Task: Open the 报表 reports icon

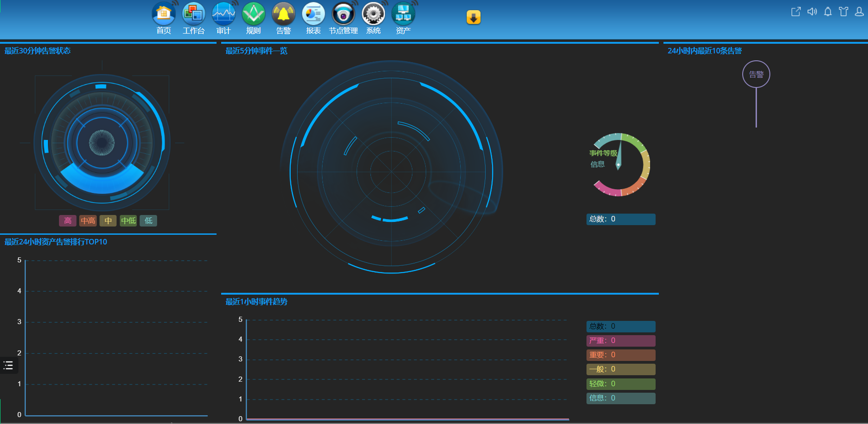Action: coord(313,14)
